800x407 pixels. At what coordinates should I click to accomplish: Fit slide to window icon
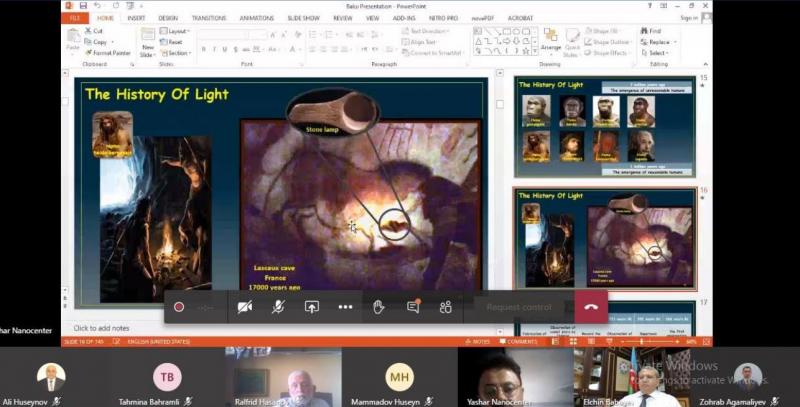706,341
